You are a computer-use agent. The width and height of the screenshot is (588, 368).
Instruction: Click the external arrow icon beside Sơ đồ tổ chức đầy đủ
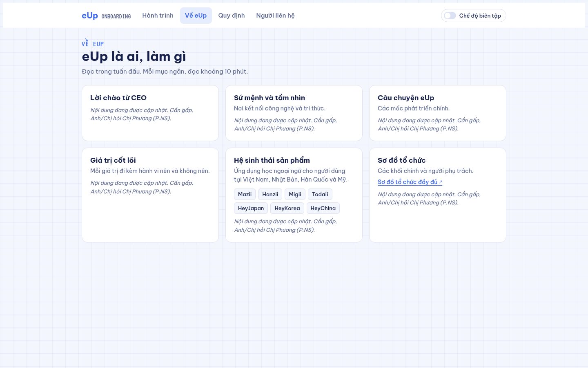pos(441,182)
